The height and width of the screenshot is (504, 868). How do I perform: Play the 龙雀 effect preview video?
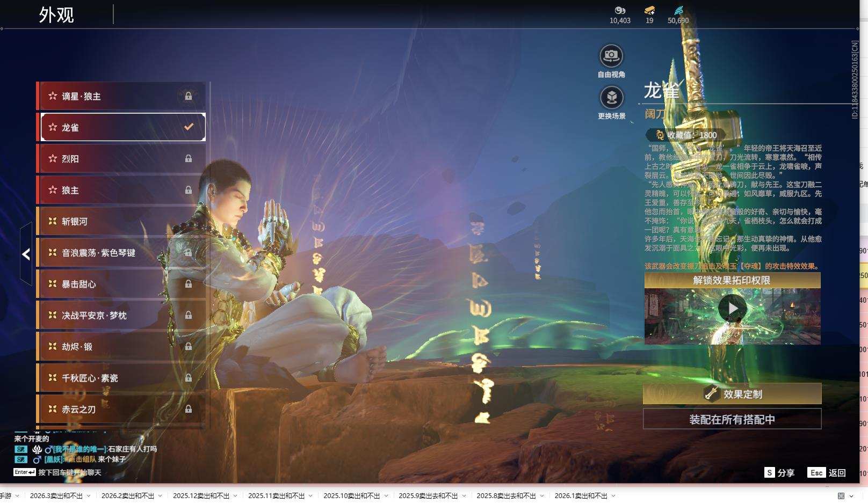coord(732,309)
